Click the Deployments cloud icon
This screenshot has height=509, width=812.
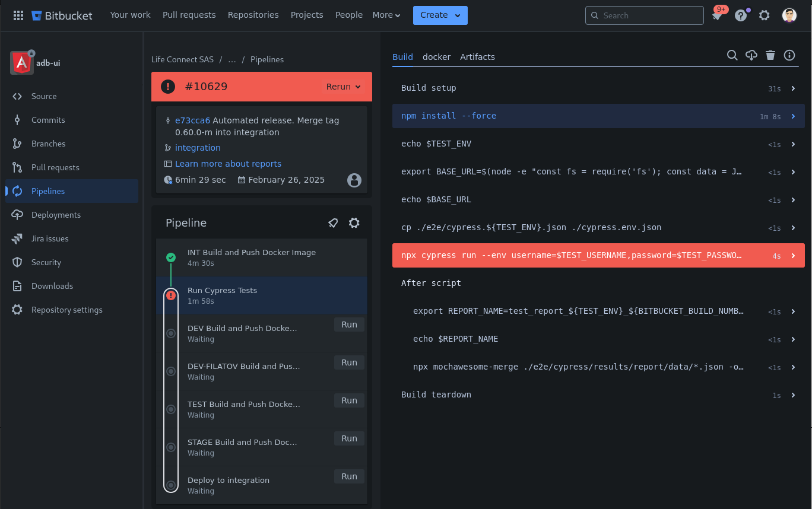coord(17,215)
